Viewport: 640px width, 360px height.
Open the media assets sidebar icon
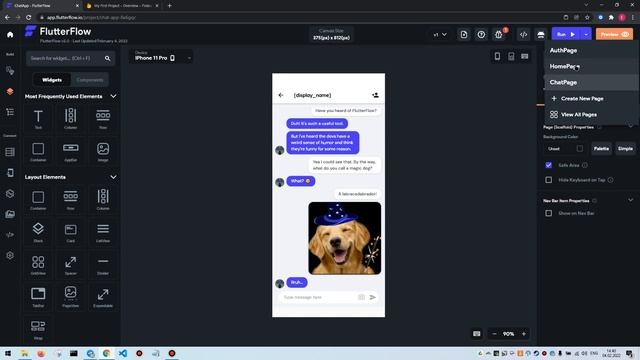pos(10,214)
